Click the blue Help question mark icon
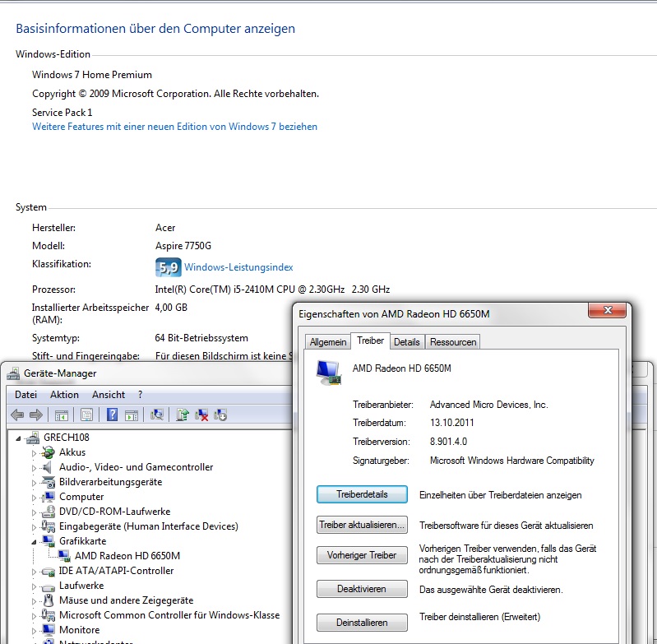657x644 pixels. [113, 415]
